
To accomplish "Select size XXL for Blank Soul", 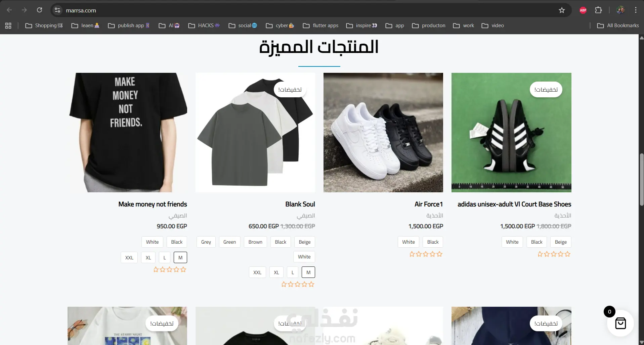I will click(257, 272).
